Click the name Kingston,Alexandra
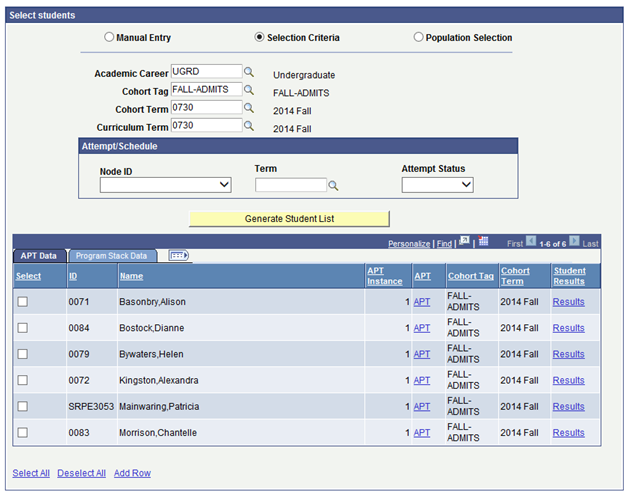 [x=159, y=380]
